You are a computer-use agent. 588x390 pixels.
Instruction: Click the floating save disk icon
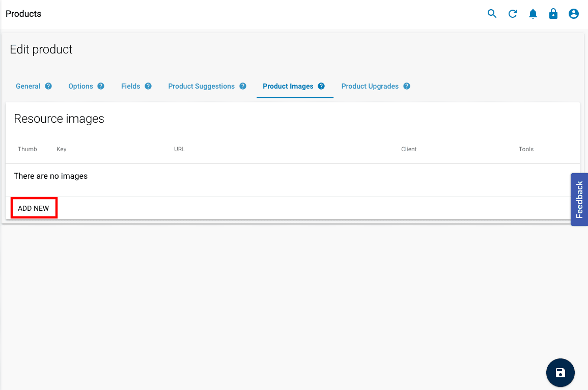[x=560, y=373]
